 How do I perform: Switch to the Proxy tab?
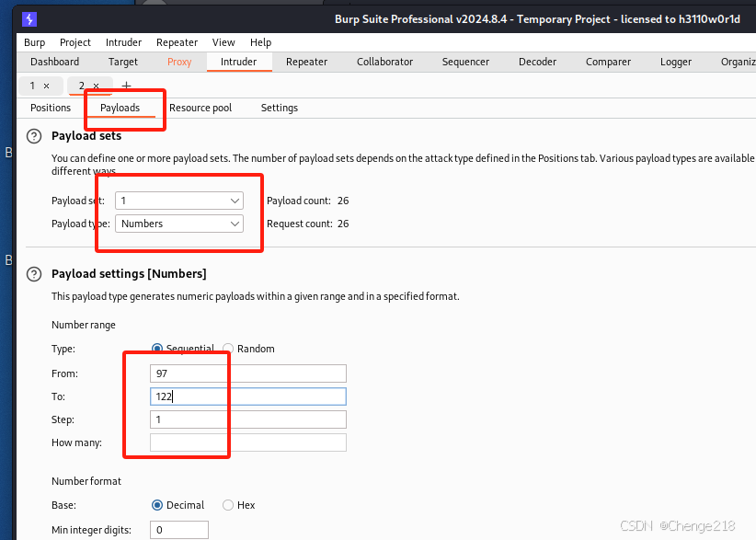tap(179, 62)
